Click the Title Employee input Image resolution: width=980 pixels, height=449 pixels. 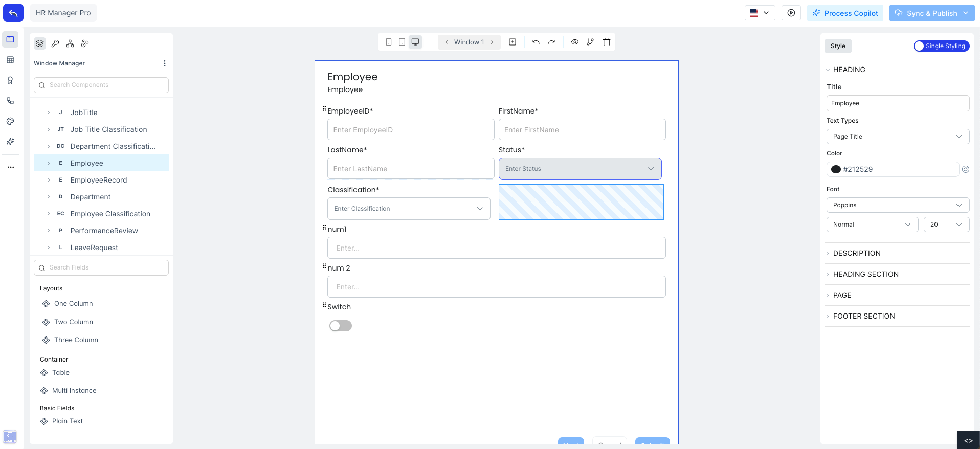898,103
